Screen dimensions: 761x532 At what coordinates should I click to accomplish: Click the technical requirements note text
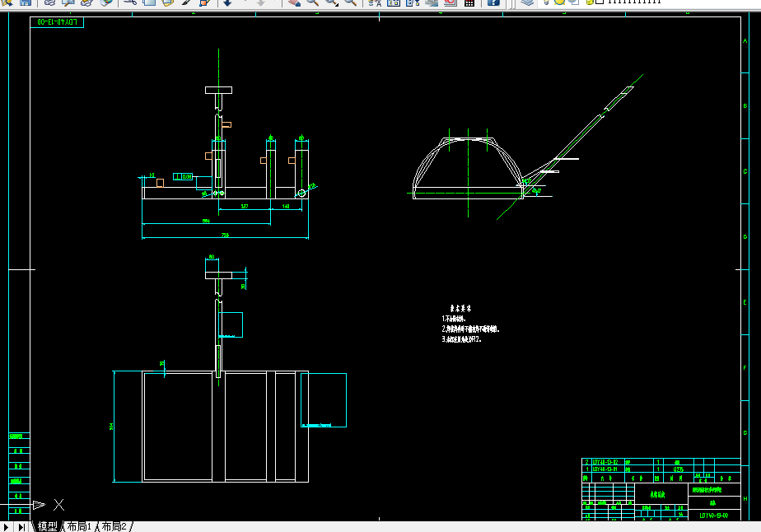(x=470, y=324)
